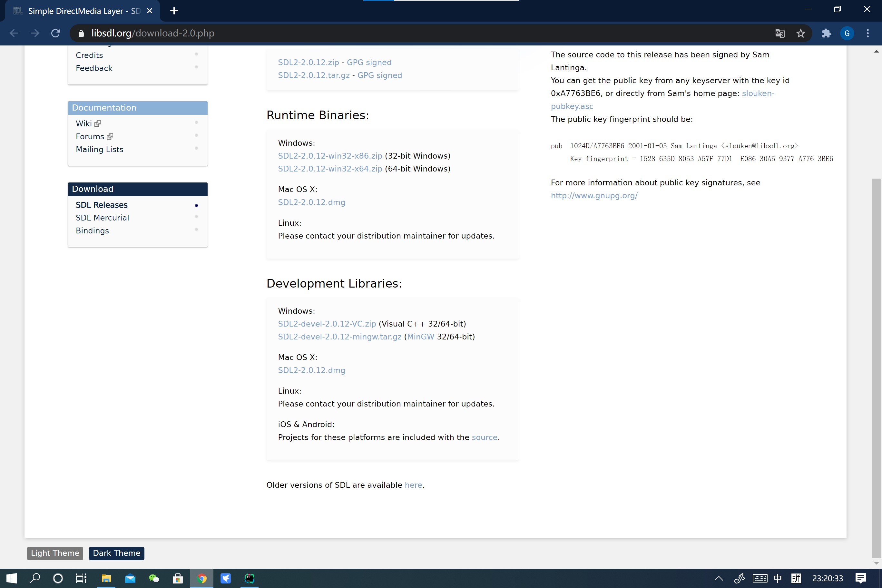Download SDL2-2.0.12.tar.gz source
882x588 pixels.
(314, 75)
